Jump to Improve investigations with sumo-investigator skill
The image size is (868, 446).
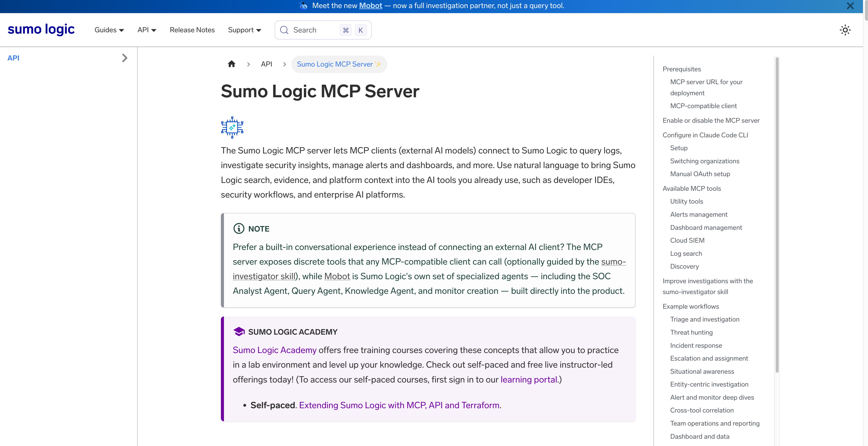click(x=708, y=286)
